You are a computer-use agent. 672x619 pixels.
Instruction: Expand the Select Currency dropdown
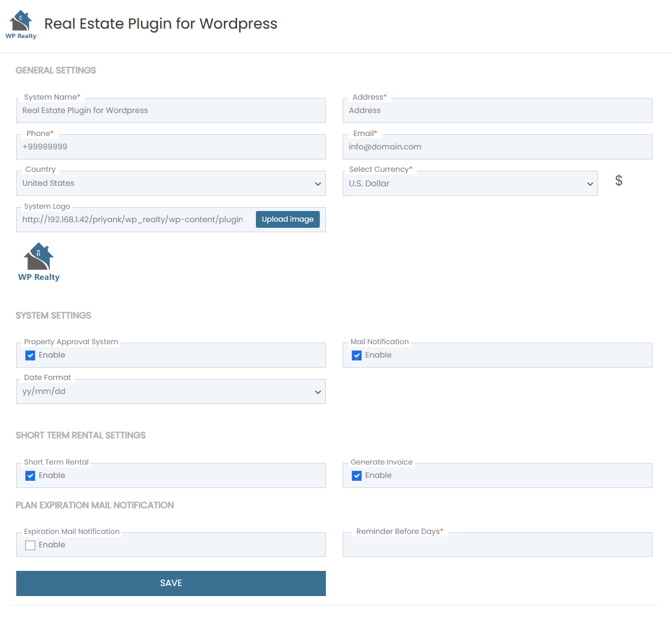pos(470,184)
